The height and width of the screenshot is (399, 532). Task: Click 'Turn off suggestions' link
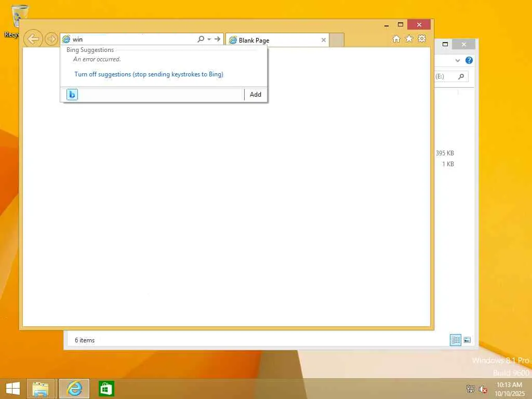click(x=149, y=74)
